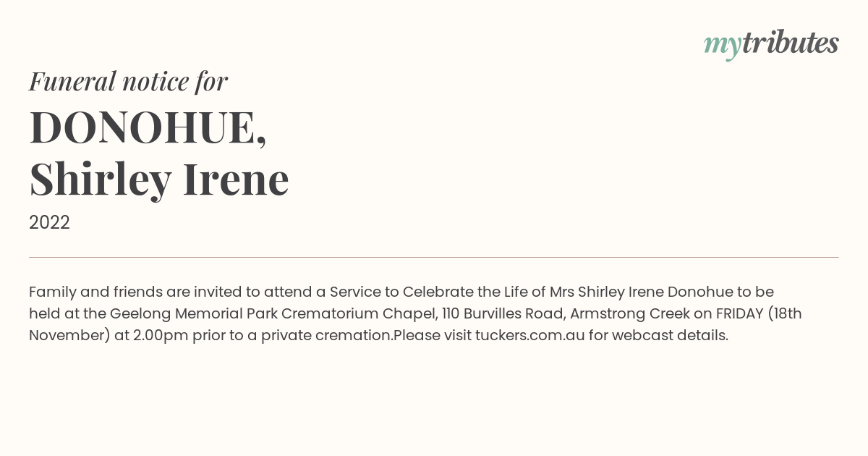Click the green "my" part of logo

point(723,46)
